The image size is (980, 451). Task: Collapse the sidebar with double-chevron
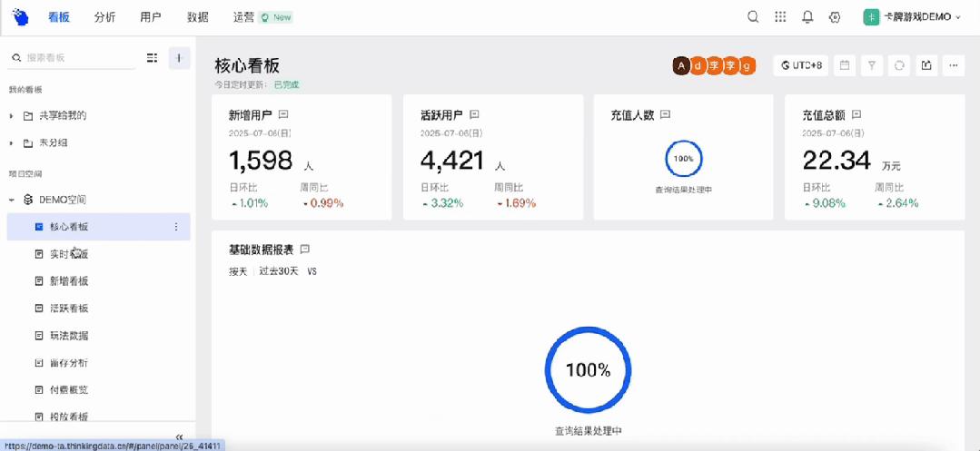179,436
